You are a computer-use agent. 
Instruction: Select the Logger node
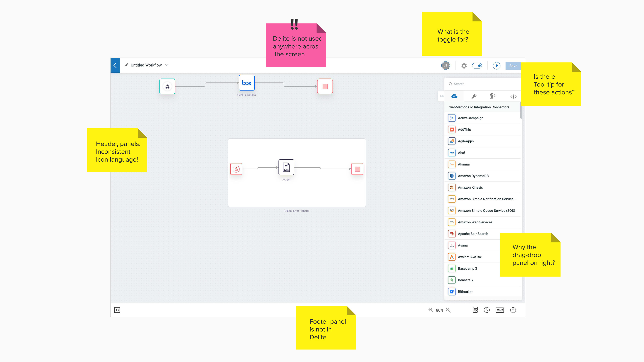[286, 167]
